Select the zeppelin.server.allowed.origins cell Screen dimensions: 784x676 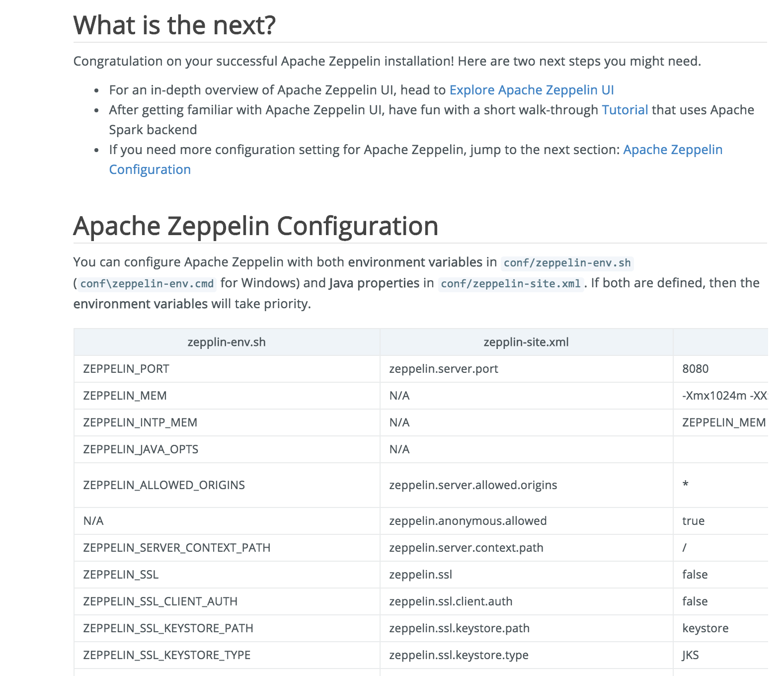pyautogui.click(x=473, y=485)
